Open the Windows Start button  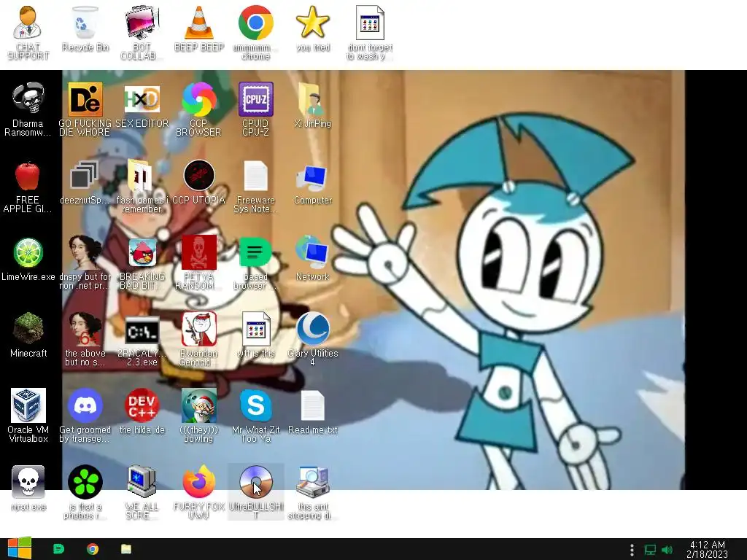pos(20,549)
